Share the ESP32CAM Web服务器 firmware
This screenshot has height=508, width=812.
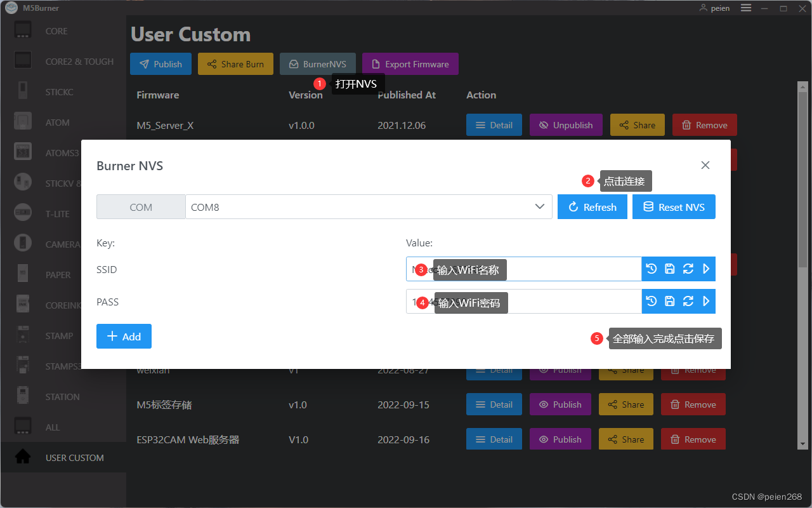tap(626, 439)
